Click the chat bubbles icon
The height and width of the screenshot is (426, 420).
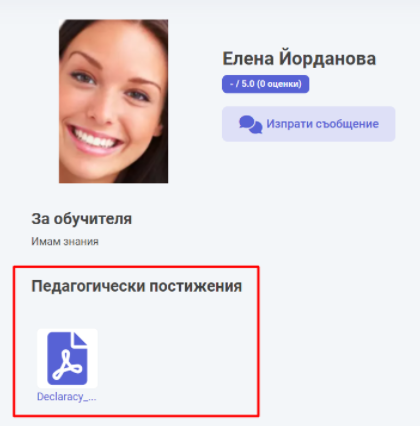click(251, 125)
